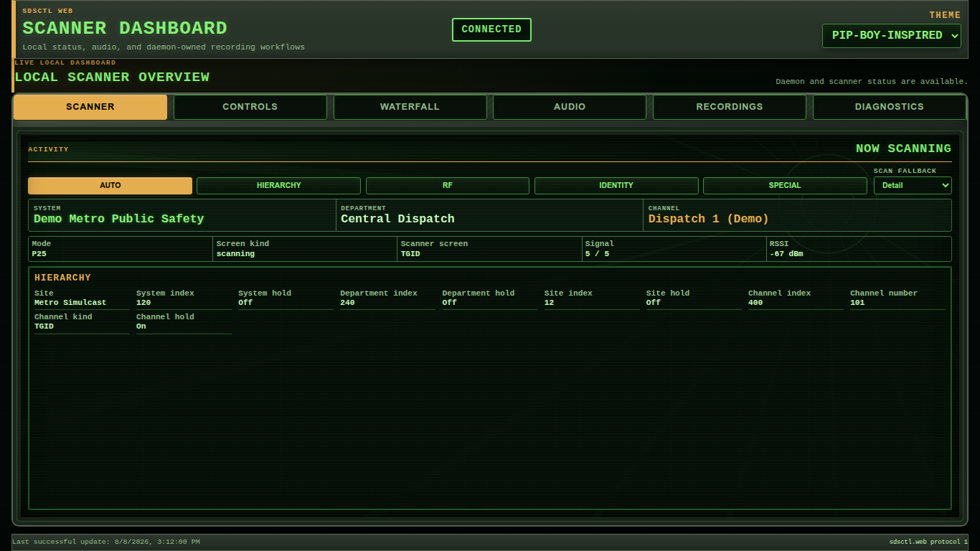Click the Daemon and scanner status message
980x551 pixels.
coord(872,82)
